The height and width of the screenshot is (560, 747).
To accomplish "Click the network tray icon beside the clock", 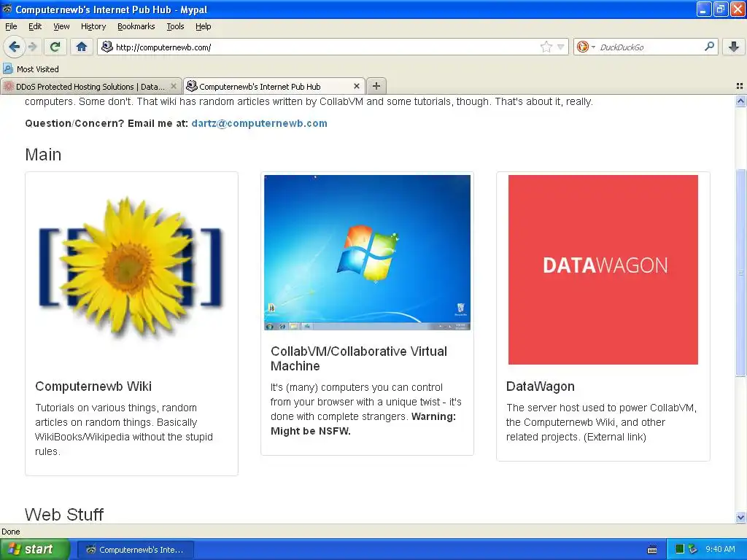I will (x=693, y=549).
